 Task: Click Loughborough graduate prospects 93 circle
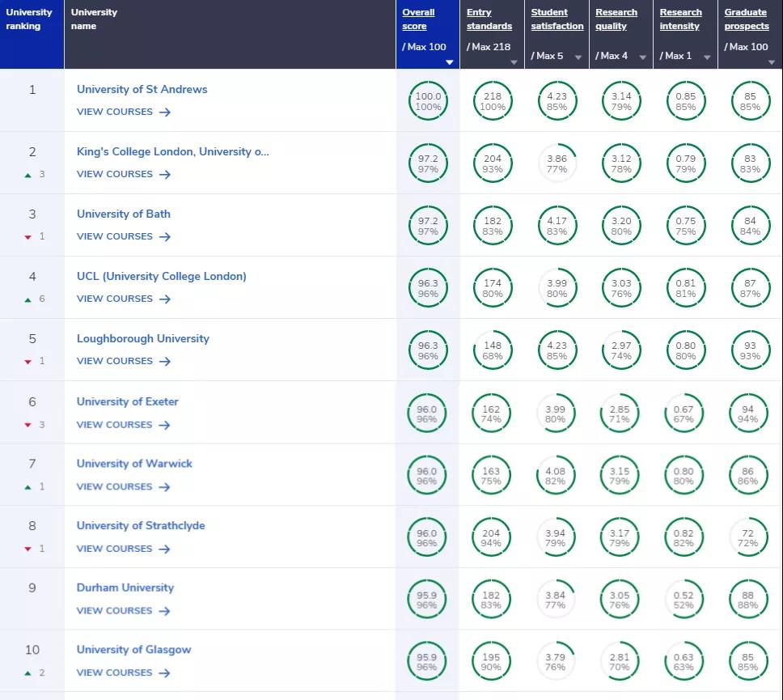(x=750, y=350)
